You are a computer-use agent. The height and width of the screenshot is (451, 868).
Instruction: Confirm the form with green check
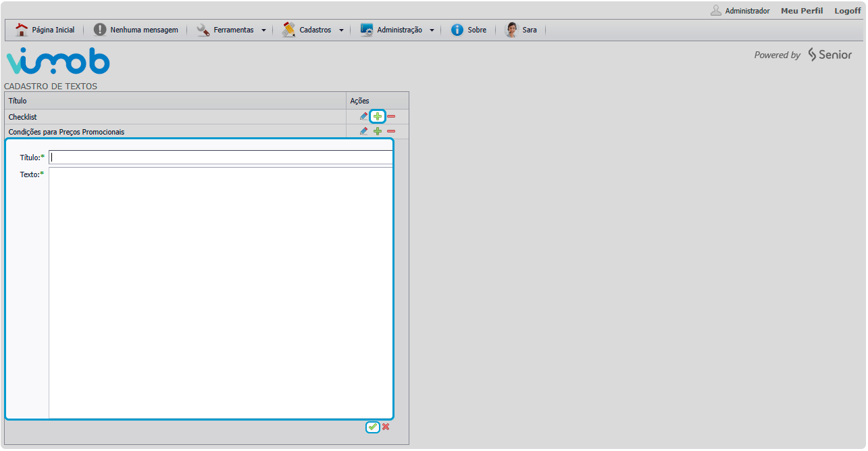(x=372, y=427)
